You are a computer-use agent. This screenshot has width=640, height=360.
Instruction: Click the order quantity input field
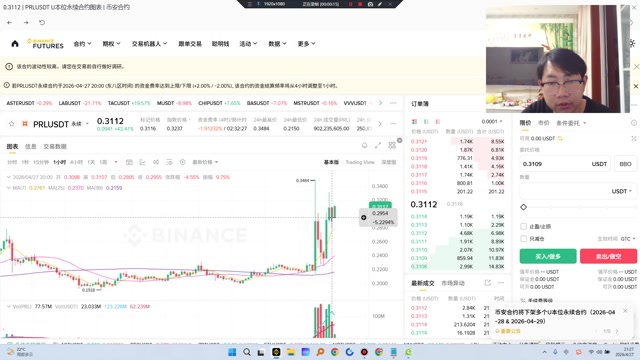pos(578,191)
